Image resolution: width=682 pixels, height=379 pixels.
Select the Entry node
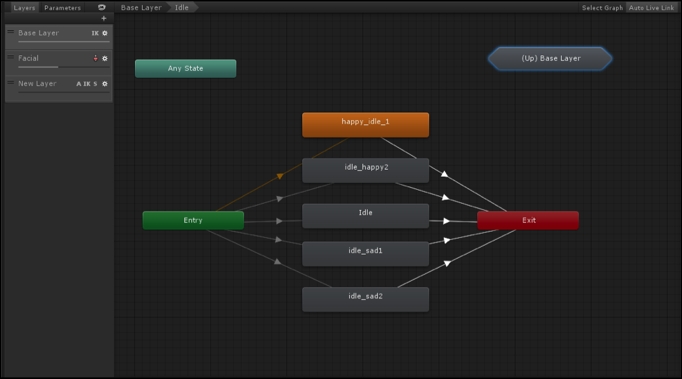[x=193, y=220]
